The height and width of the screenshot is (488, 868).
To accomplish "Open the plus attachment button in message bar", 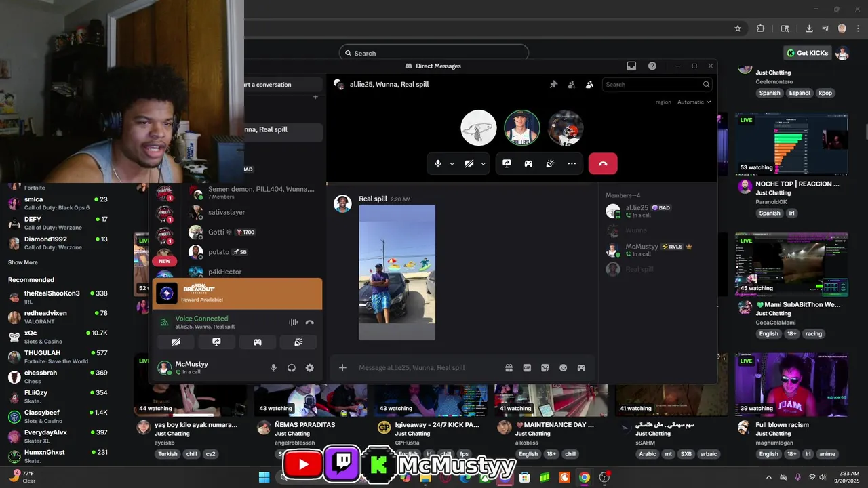I will pyautogui.click(x=342, y=368).
